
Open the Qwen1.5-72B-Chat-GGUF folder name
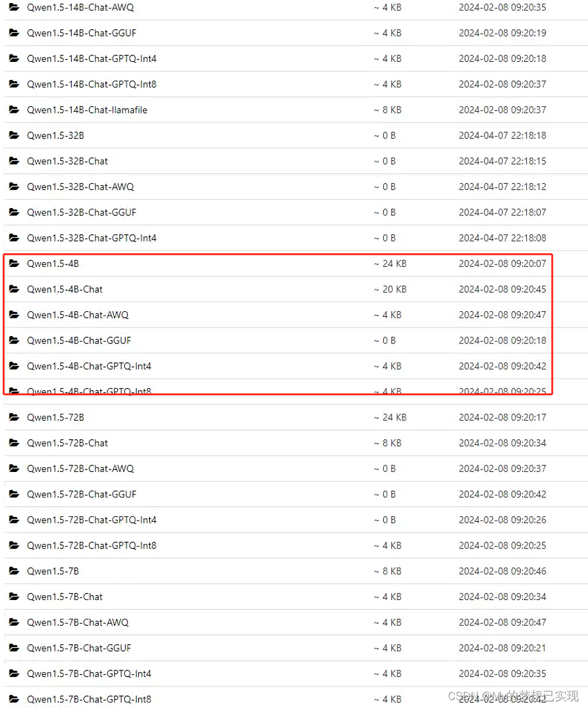click(x=82, y=494)
